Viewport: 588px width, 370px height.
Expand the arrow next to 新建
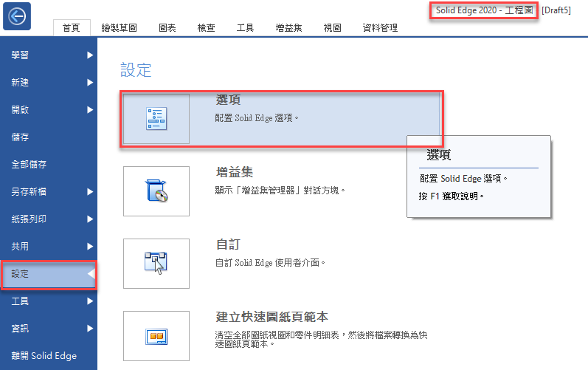tap(90, 83)
